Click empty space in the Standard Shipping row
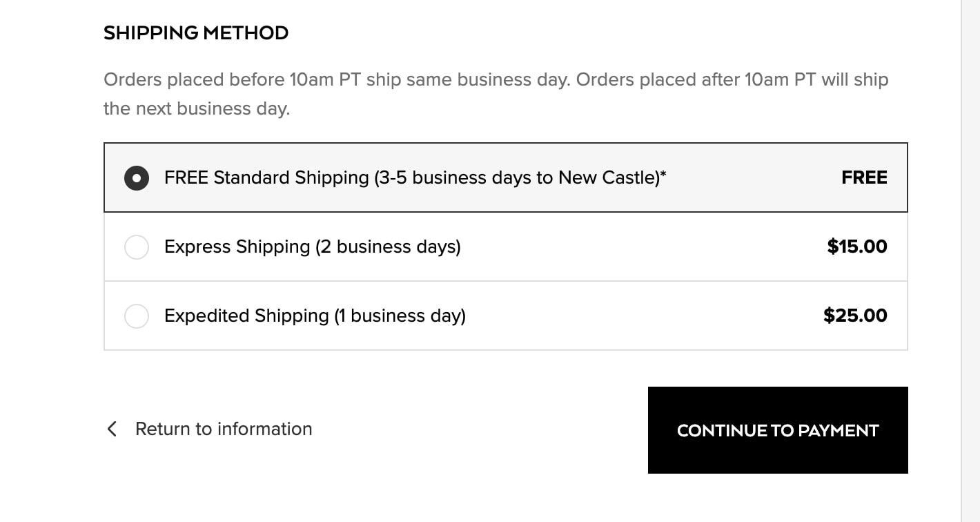The image size is (980, 522). click(x=752, y=177)
